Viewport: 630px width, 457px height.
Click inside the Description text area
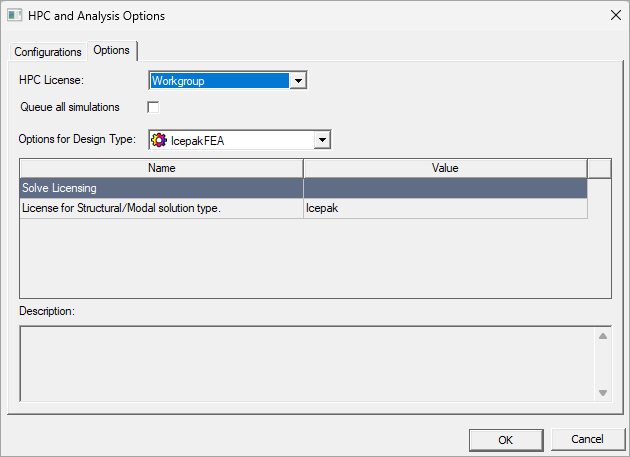pos(307,364)
